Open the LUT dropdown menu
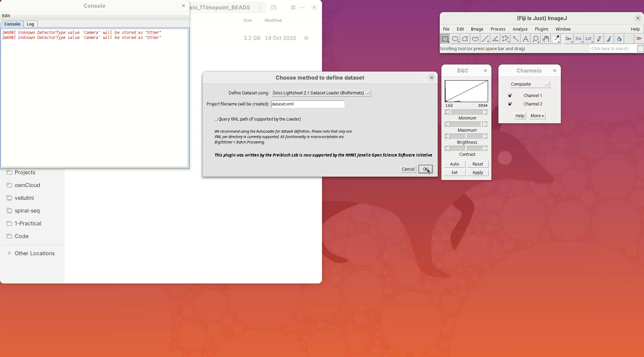The width and height of the screenshot is (644, 357). [589, 39]
